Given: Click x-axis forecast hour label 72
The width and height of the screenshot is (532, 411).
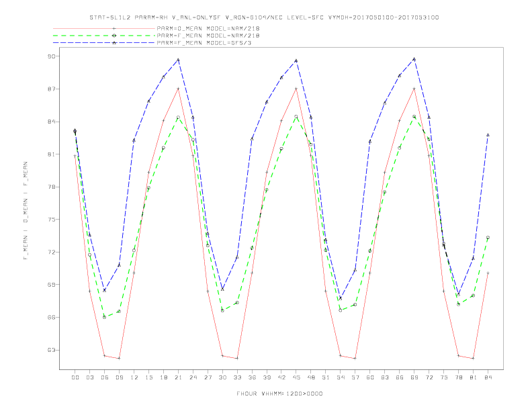Looking at the screenshot, I should (x=429, y=377).
